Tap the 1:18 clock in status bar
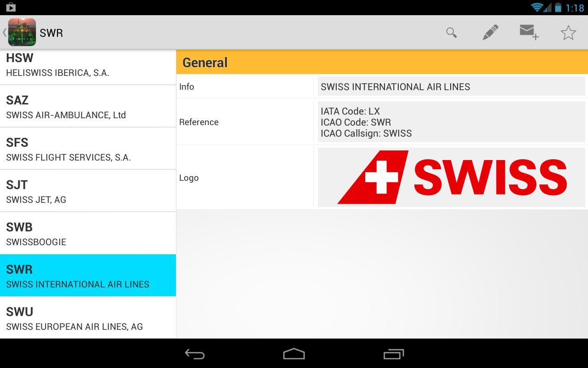This screenshot has height=368, width=588. click(575, 8)
